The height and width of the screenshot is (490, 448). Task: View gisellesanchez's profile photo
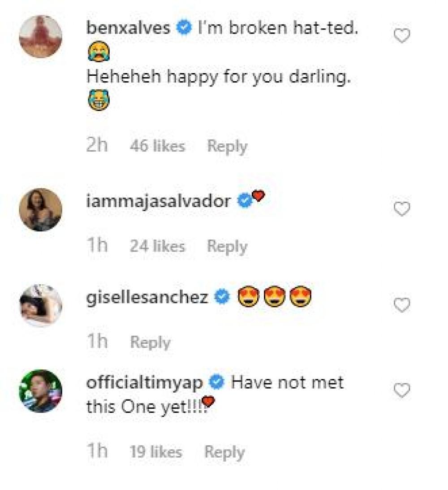tap(40, 305)
